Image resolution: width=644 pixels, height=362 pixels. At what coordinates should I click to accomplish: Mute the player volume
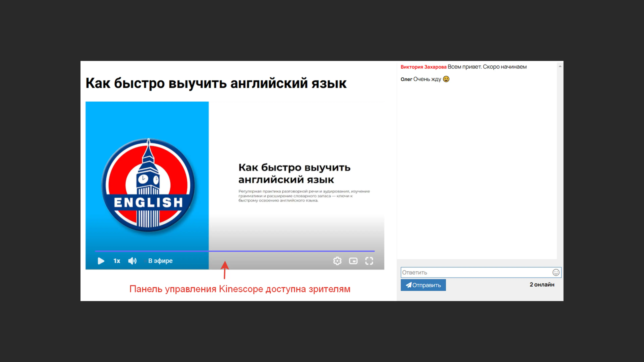pos(132,261)
